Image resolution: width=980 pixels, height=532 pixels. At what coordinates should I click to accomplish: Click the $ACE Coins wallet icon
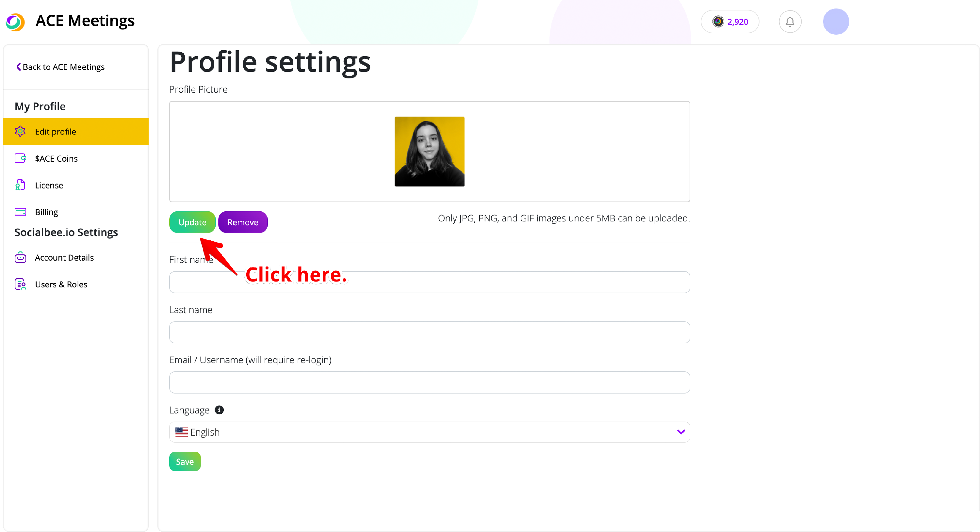pyautogui.click(x=20, y=158)
